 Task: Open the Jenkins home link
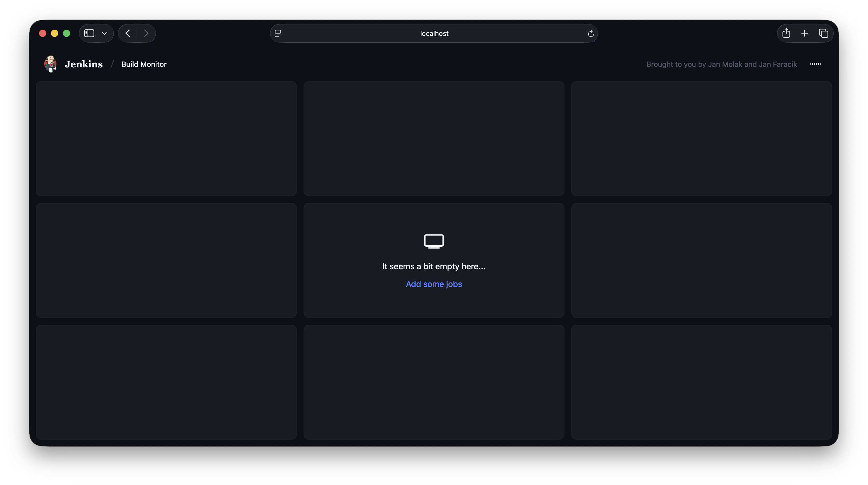point(84,64)
